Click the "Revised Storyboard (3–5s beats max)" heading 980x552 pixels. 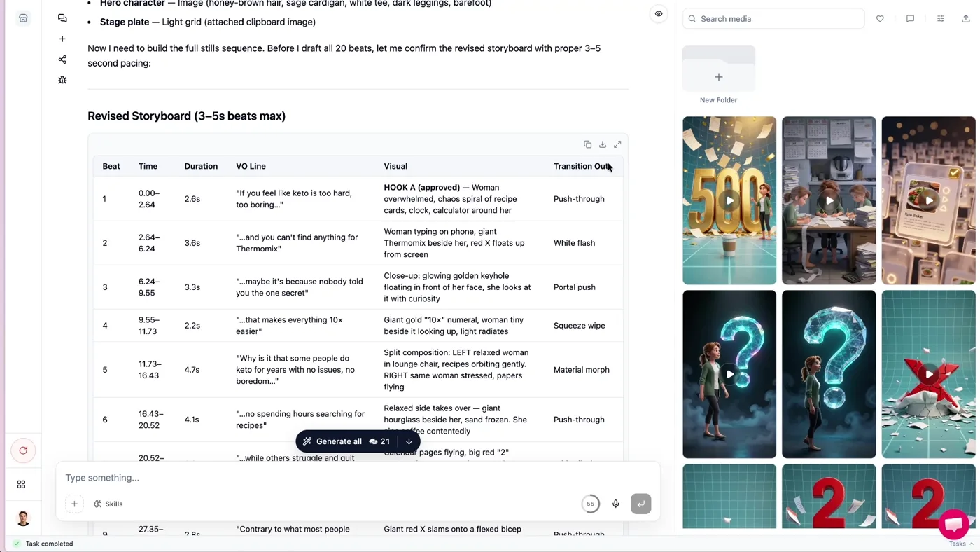point(186,116)
